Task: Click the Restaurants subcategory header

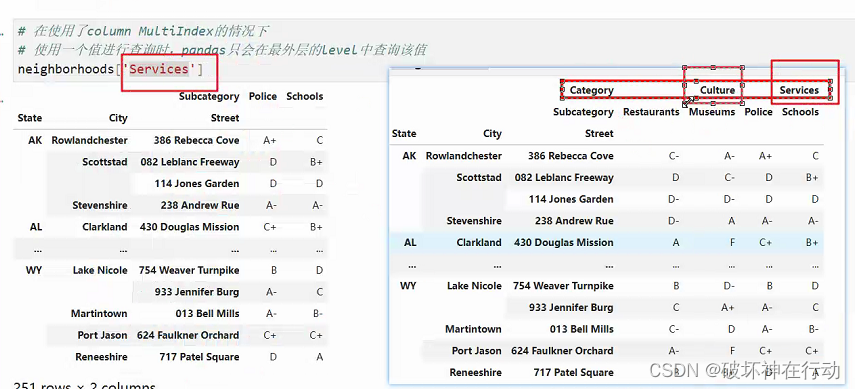Action: [x=651, y=112]
